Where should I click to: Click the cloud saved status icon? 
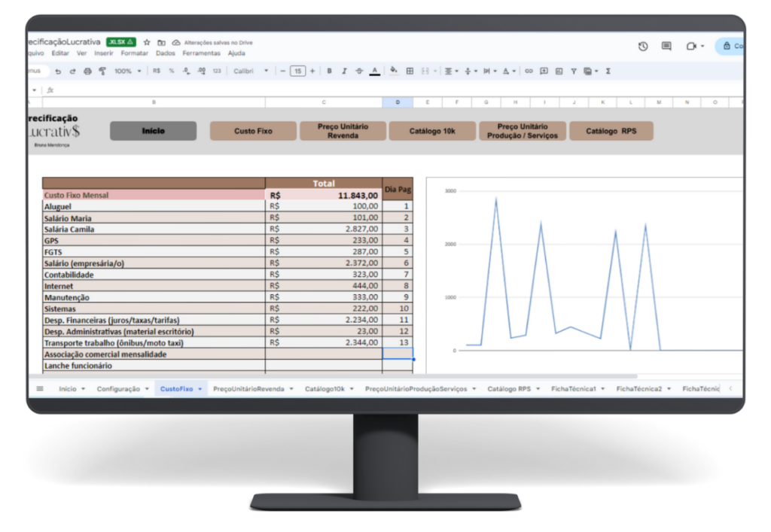click(x=176, y=43)
